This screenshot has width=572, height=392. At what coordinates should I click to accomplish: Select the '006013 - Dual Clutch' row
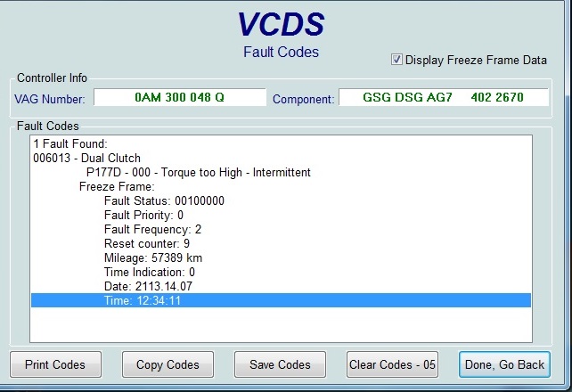[281, 158]
